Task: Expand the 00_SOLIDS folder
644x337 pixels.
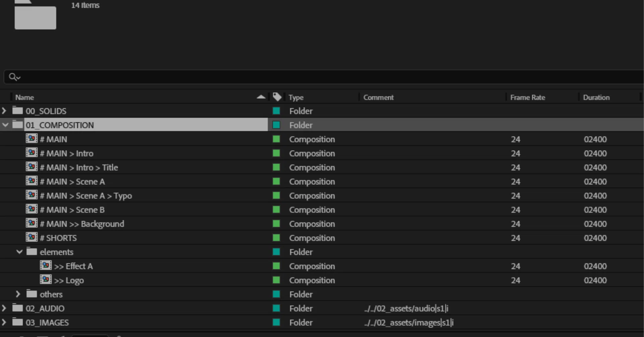Action: click(x=4, y=111)
